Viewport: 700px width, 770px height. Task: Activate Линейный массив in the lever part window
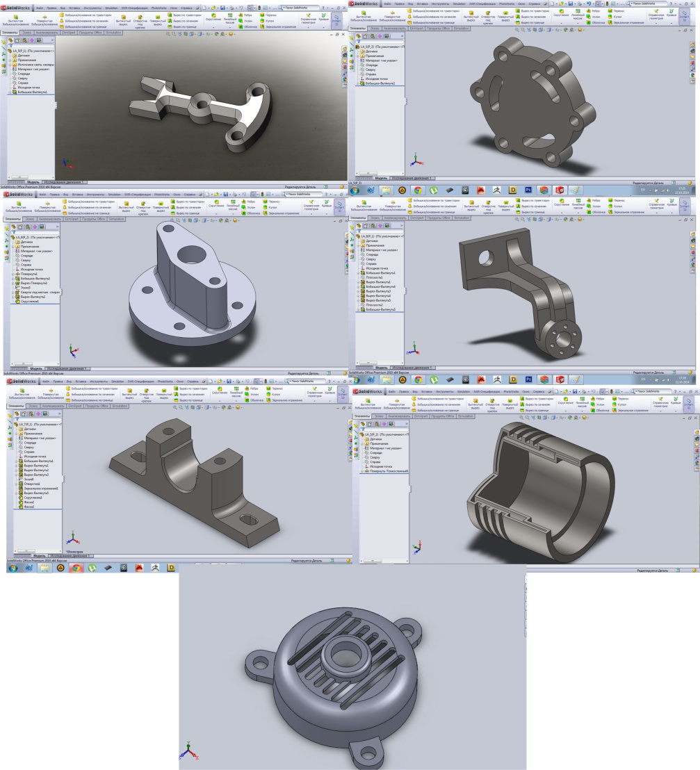point(230,19)
